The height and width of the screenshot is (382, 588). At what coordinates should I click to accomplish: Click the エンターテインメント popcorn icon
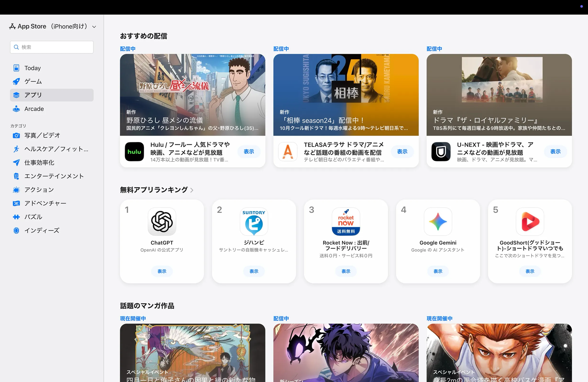click(x=16, y=176)
